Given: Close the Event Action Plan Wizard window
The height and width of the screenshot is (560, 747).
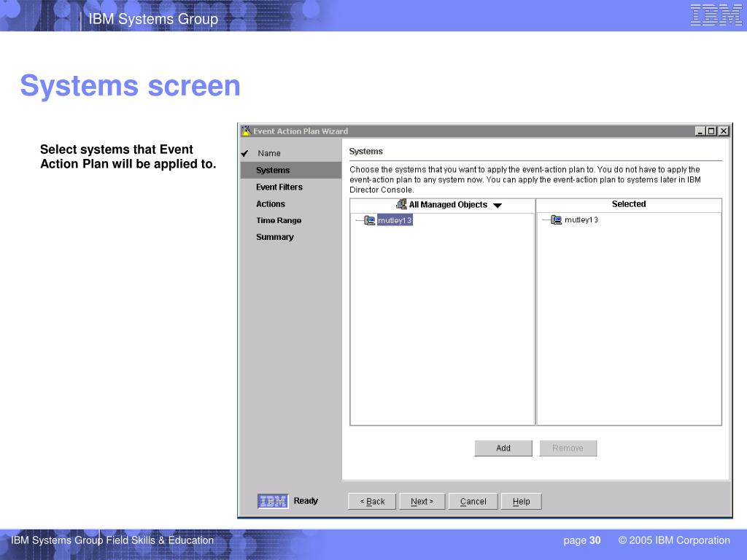Looking at the screenshot, I should 724,131.
